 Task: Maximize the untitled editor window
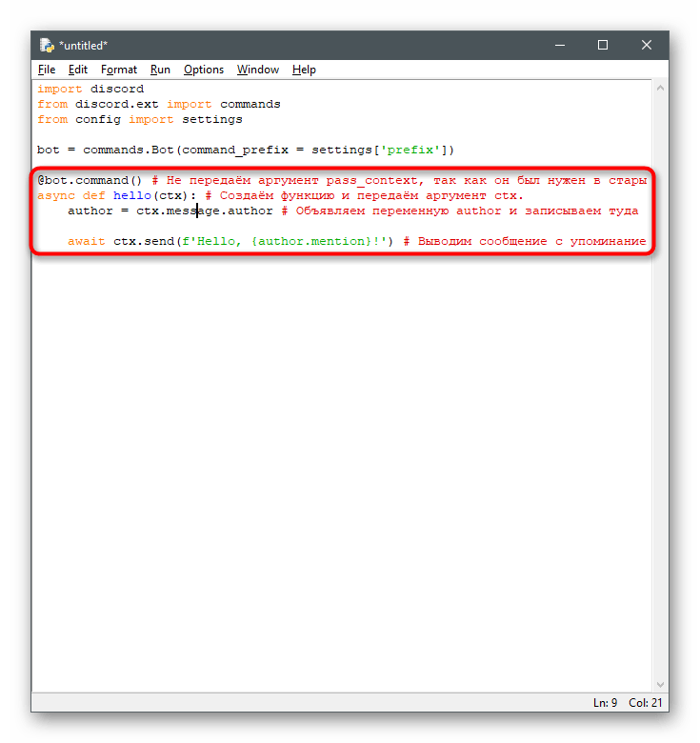tap(603, 45)
